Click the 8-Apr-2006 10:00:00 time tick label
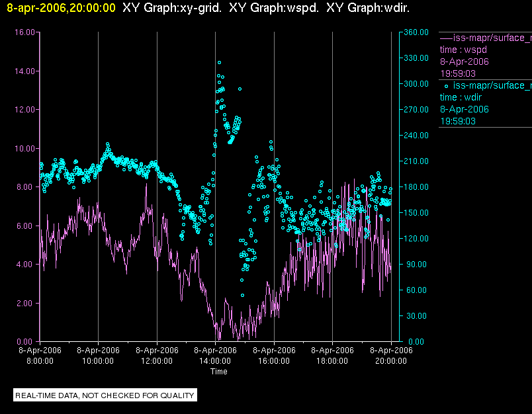 pyautogui.click(x=98, y=355)
